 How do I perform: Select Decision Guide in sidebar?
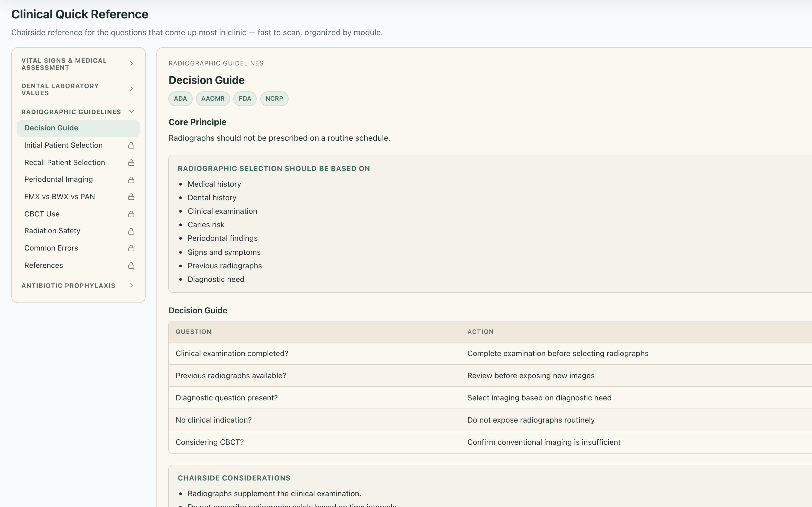point(78,128)
